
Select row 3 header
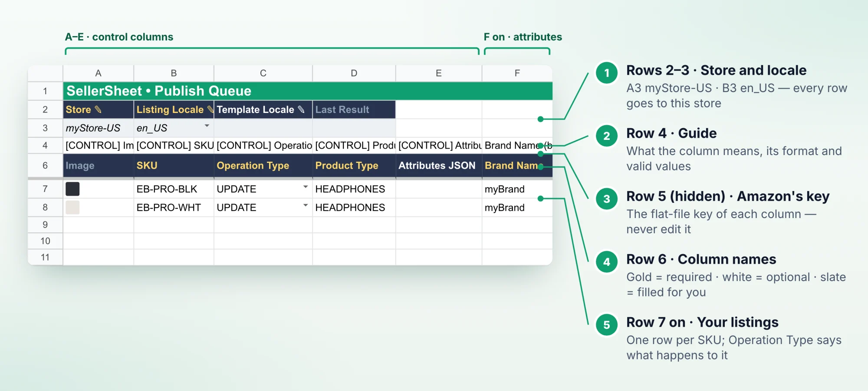click(x=45, y=128)
